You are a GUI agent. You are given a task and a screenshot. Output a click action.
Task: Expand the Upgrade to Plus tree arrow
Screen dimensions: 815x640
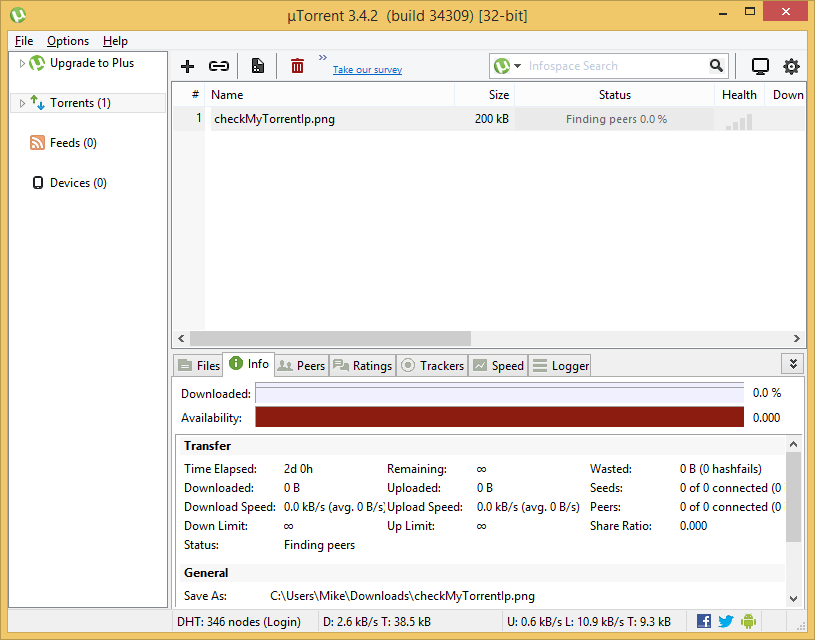point(22,63)
